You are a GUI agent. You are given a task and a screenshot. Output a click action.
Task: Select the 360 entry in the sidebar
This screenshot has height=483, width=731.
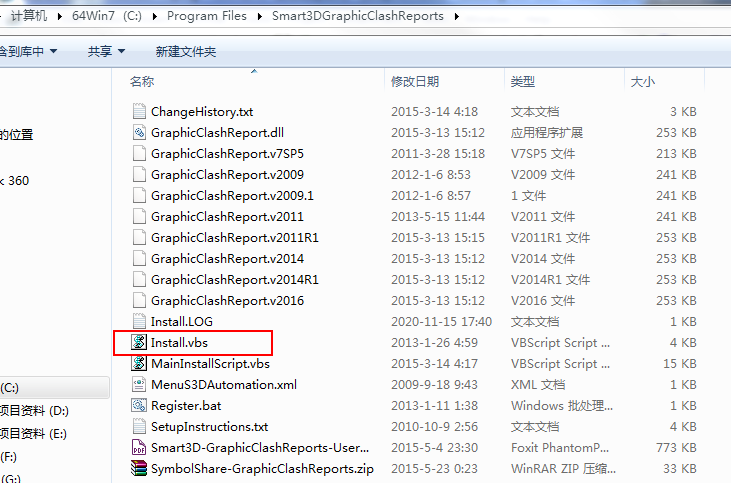15,181
